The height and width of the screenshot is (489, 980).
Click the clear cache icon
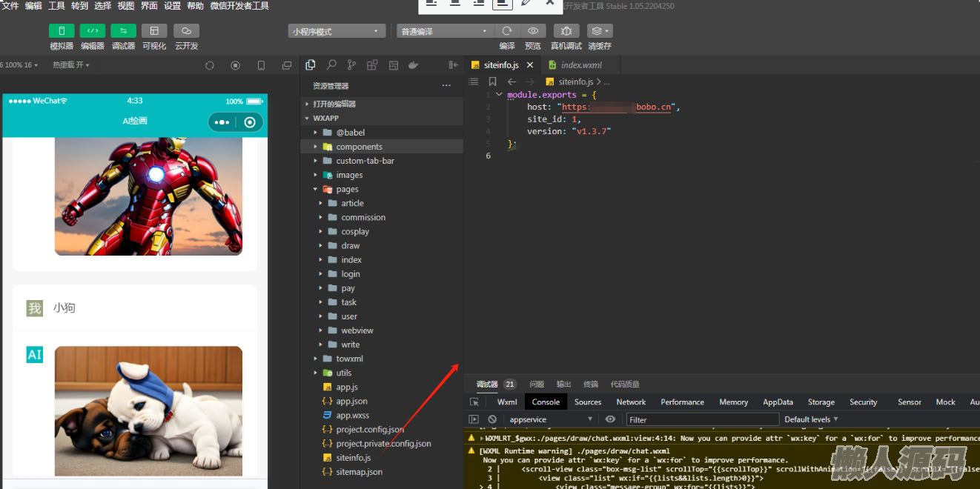tap(599, 31)
